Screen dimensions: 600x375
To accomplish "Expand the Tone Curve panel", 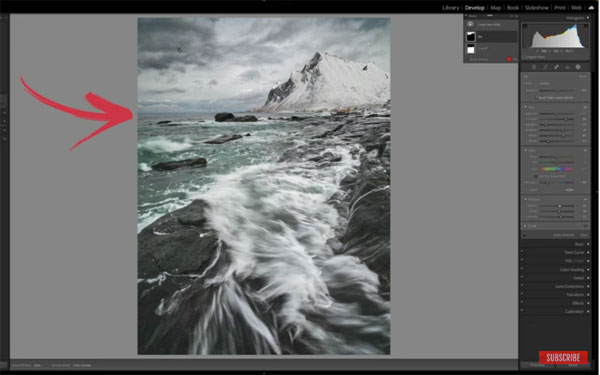I will [574, 253].
